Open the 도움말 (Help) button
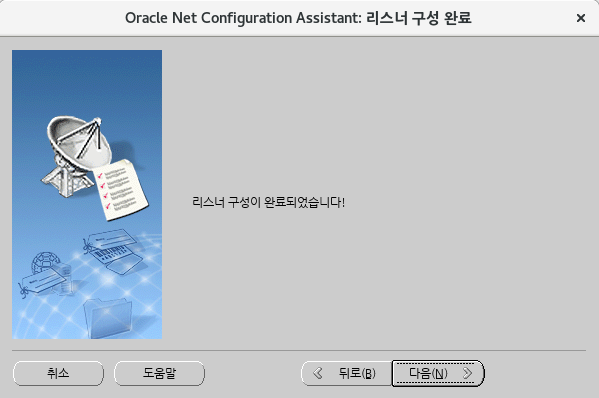 pos(159,373)
